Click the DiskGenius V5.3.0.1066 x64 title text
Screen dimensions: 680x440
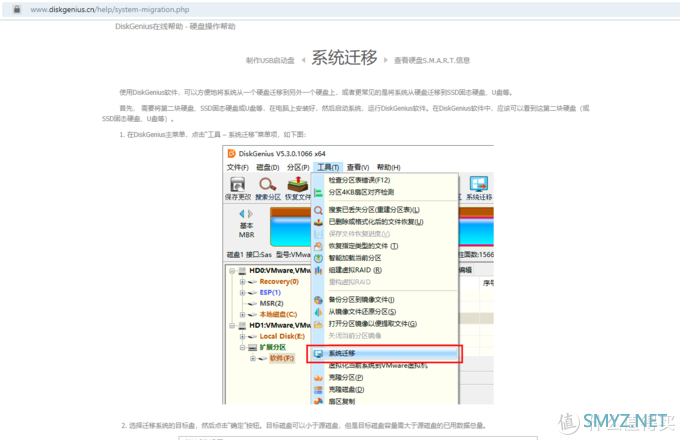(x=282, y=153)
